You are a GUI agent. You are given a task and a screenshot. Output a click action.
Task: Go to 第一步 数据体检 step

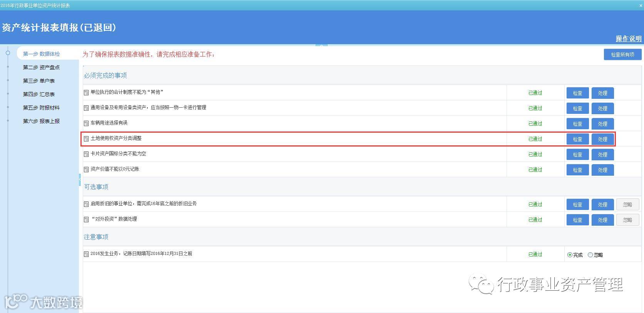pyautogui.click(x=41, y=54)
